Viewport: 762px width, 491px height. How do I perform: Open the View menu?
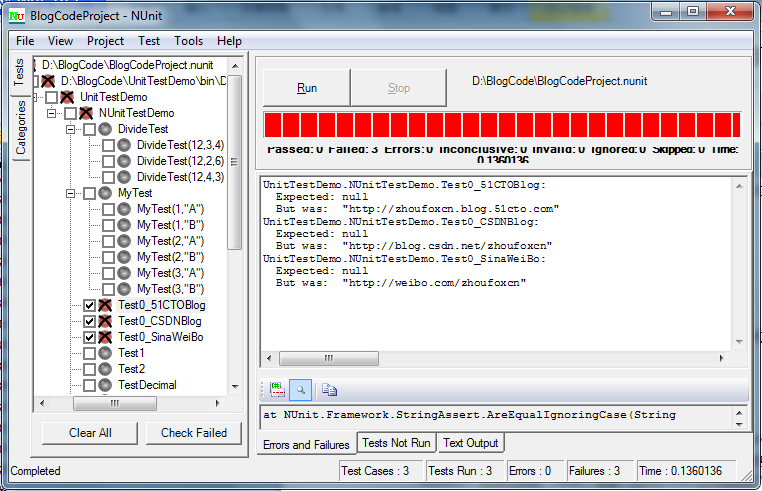coord(60,41)
